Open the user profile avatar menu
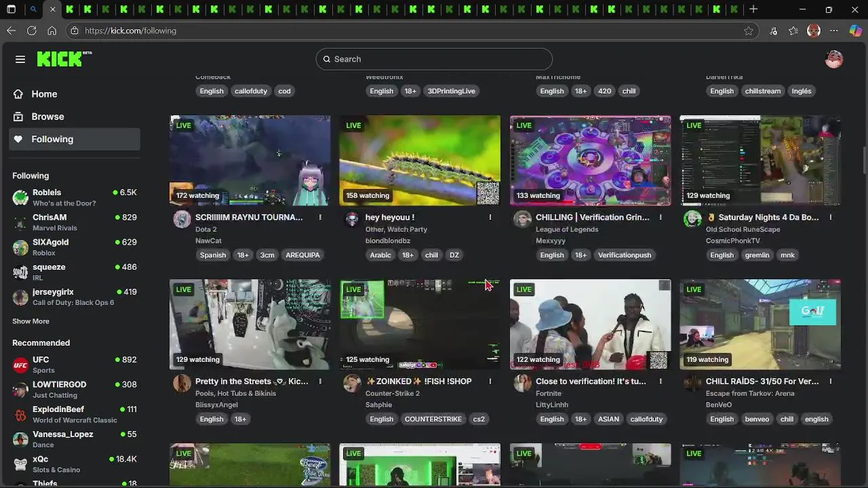The image size is (868, 488). click(833, 59)
